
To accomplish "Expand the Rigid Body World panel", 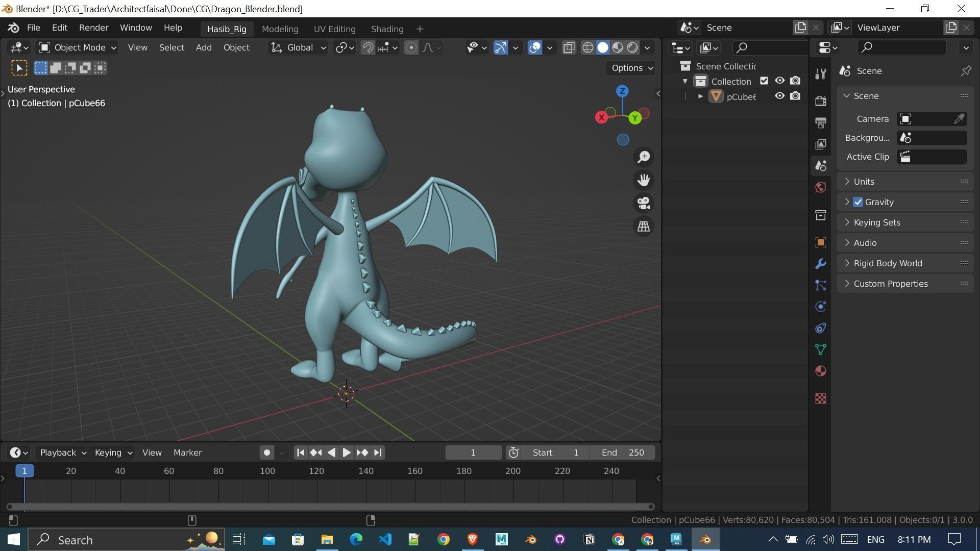I will coord(905,263).
